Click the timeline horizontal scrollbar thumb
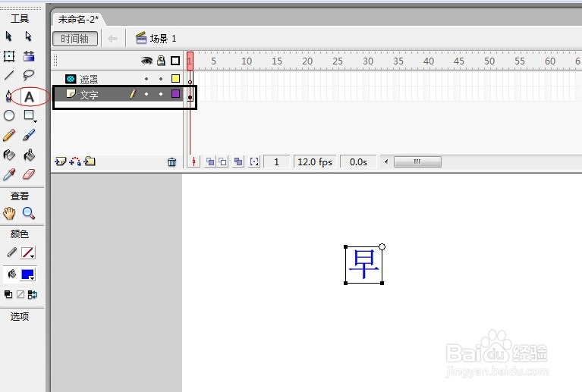 (x=417, y=162)
